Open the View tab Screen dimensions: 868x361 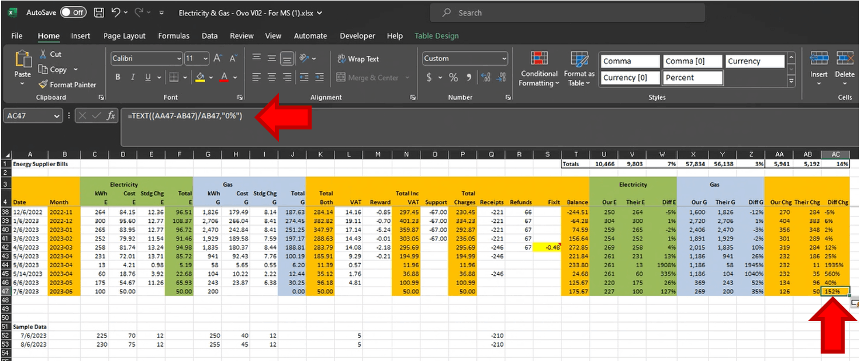coord(273,35)
